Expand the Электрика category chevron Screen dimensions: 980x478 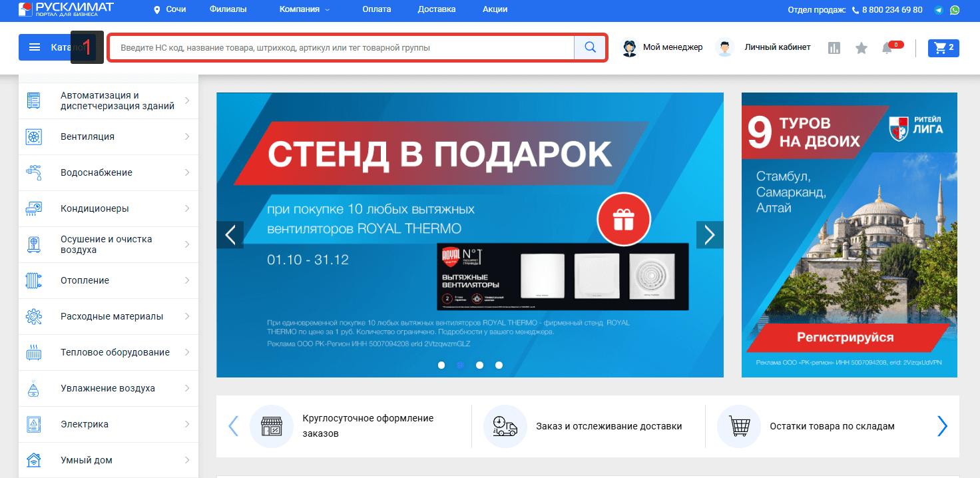[x=187, y=424]
